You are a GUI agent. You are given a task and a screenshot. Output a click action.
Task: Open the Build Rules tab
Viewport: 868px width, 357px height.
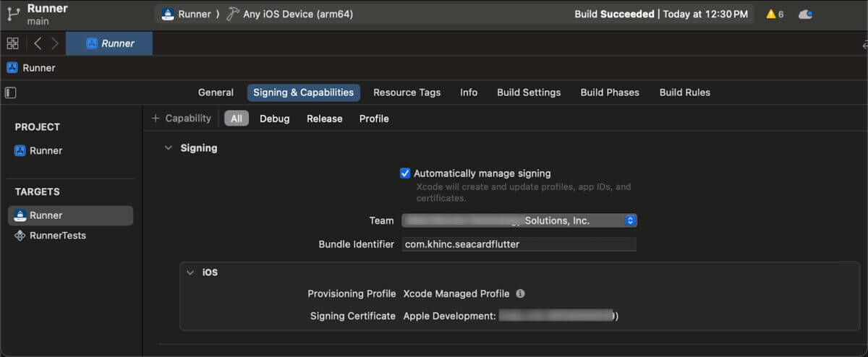coord(685,93)
